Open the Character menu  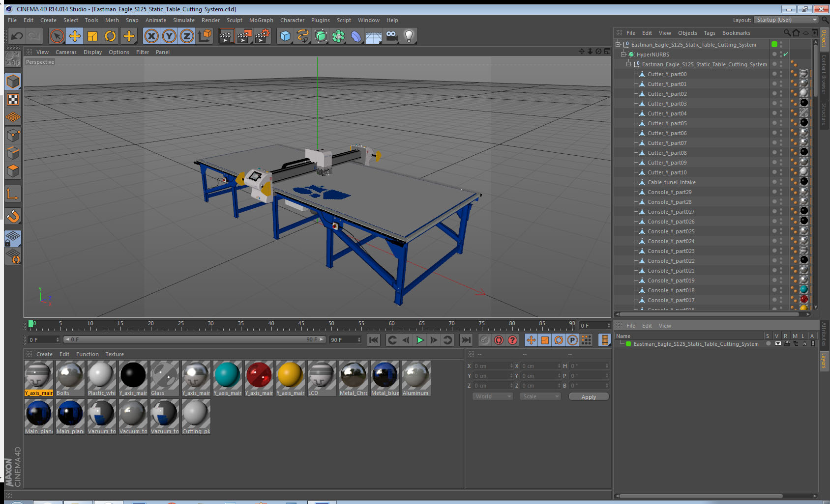[x=293, y=20]
